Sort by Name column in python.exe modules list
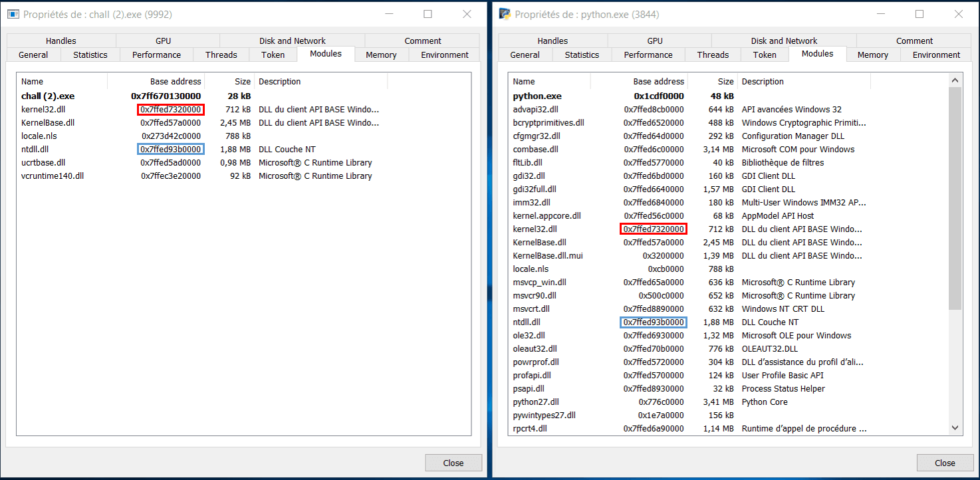Viewport: 980px width, 480px height. pyautogui.click(x=550, y=81)
